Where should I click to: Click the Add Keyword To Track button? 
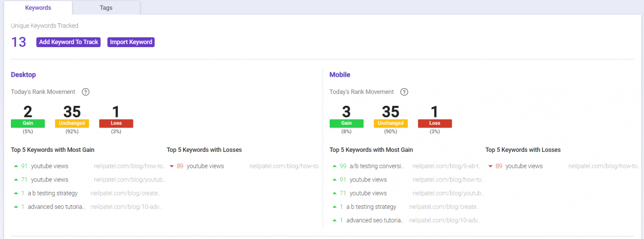point(69,42)
